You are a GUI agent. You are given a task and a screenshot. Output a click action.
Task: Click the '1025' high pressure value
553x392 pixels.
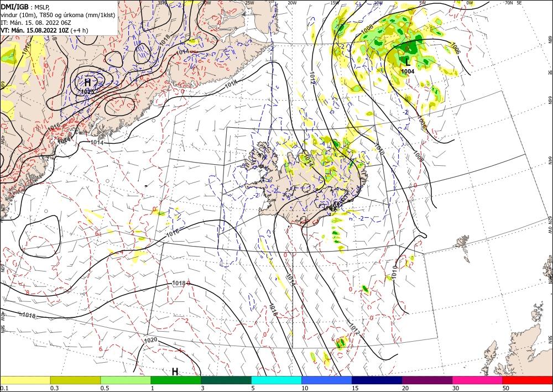(87, 92)
